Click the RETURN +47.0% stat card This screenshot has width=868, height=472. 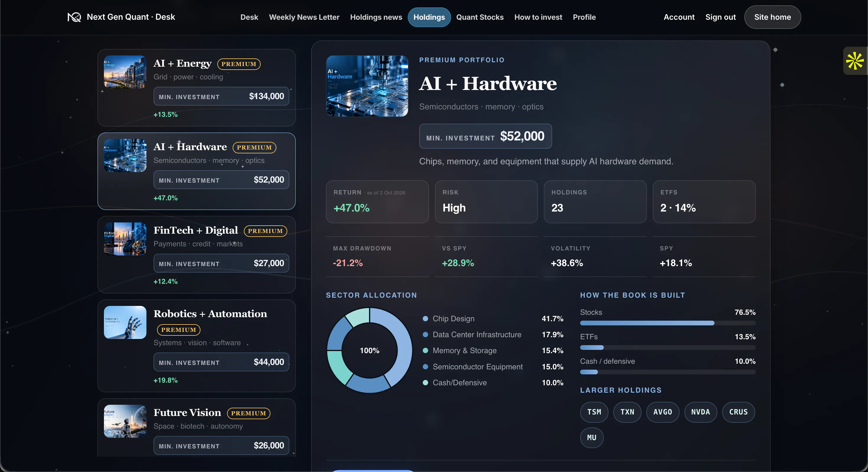pyautogui.click(x=377, y=202)
